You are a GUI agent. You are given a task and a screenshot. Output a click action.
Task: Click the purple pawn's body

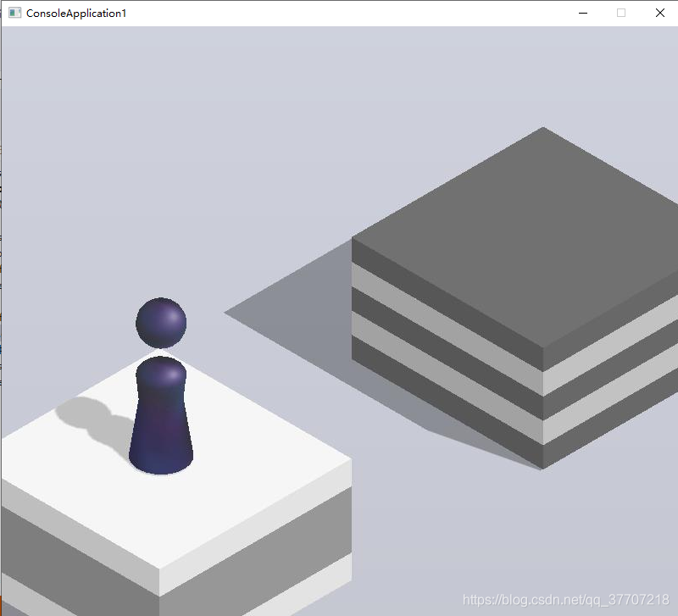click(x=161, y=415)
